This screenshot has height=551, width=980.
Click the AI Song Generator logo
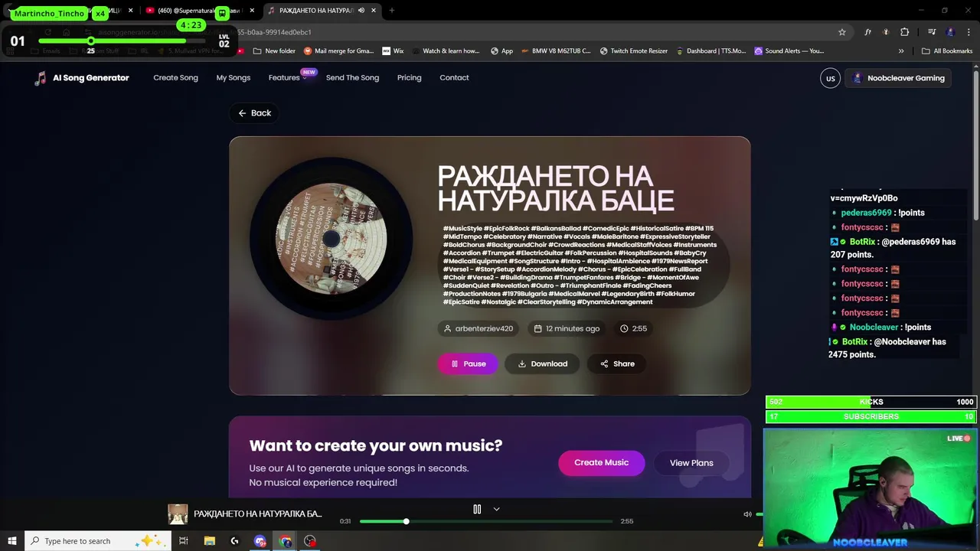click(x=81, y=78)
